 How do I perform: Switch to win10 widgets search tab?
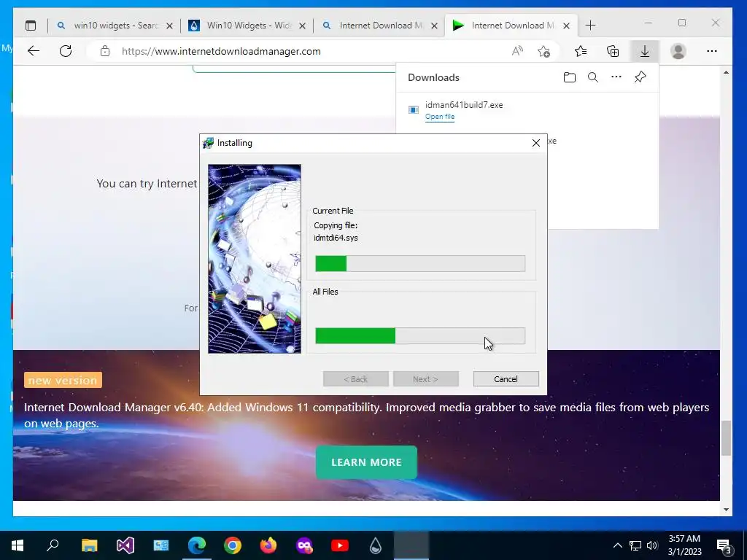pyautogui.click(x=115, y=26)
